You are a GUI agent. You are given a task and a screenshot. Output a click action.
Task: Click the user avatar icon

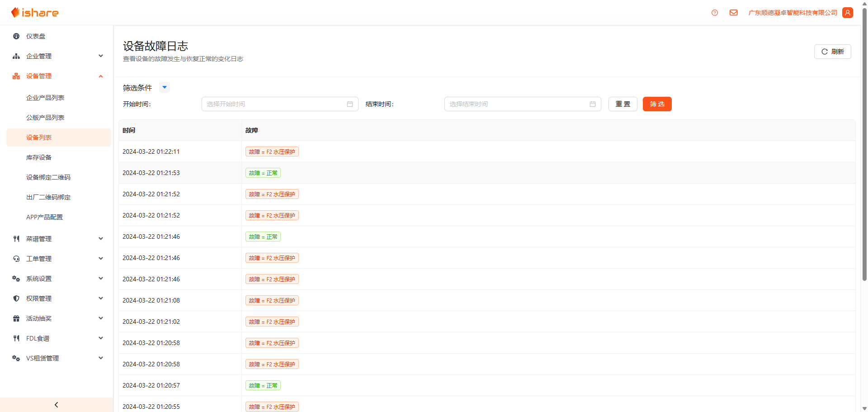[x=848, y=13]
